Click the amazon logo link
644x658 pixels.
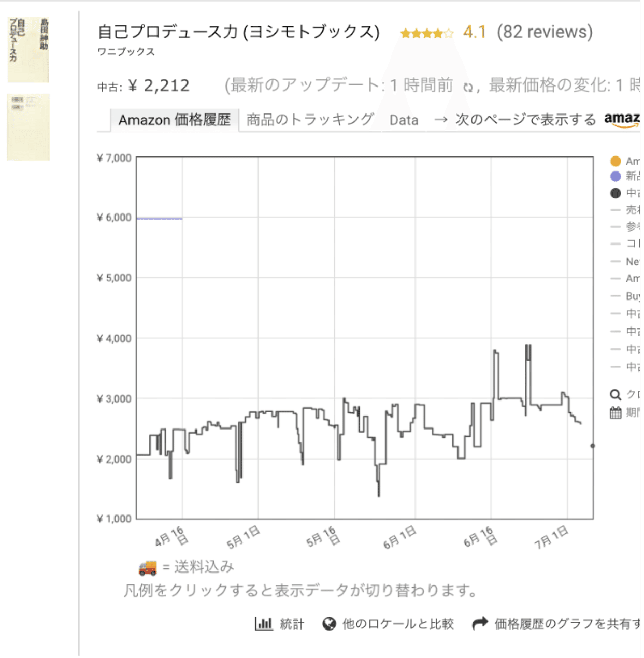click(623, 120)
